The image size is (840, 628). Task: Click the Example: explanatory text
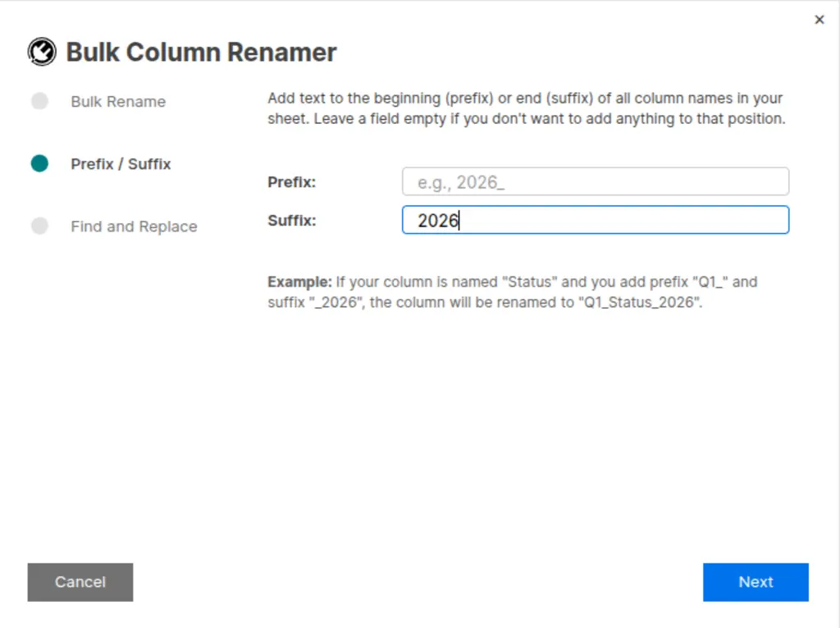[x=512, y=292]
